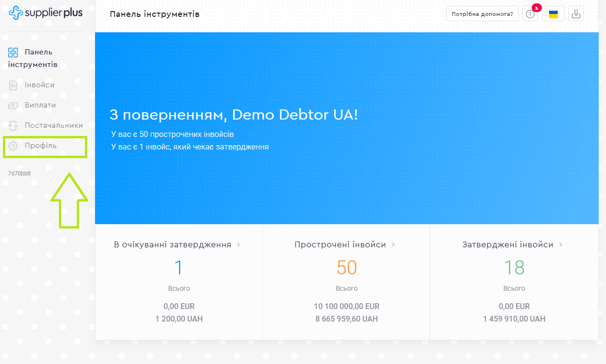Click the overdue invoices count 50
606x364 pixels.
pos(346,268)
